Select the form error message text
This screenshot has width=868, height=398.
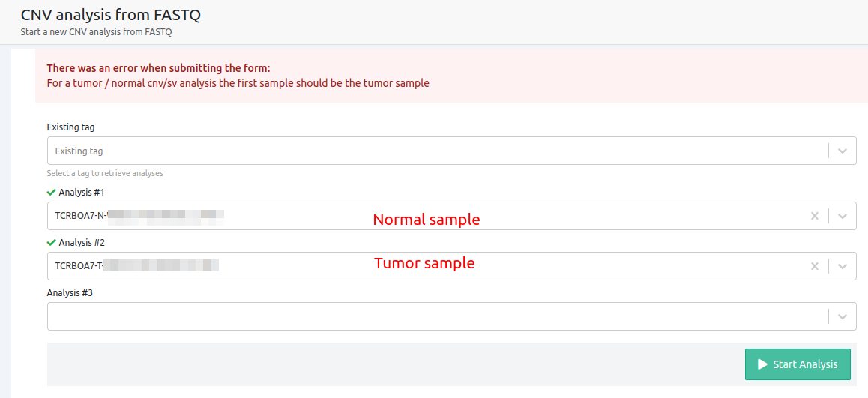click(x=238, y=83)
